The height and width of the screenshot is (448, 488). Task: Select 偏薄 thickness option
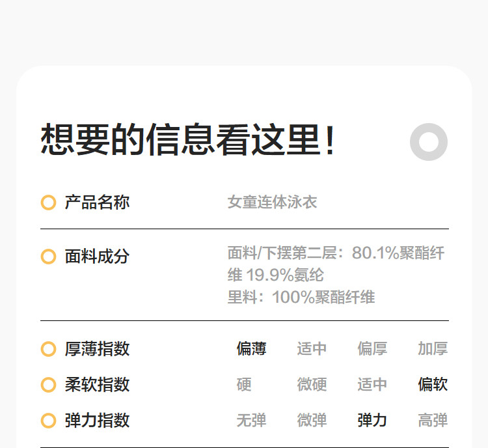pyautogui.click(x=251, y=349)
